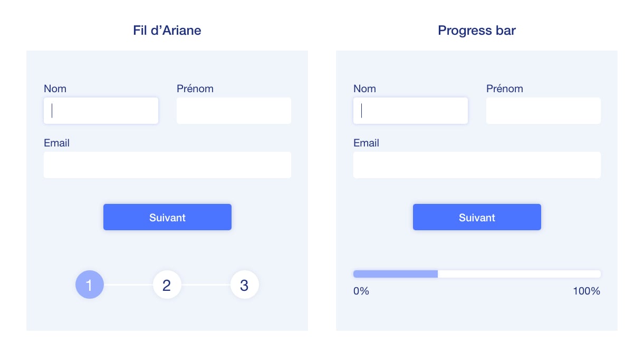The width and height of the screenshot is (644, 353).
Task: Select step 1 circle in the breadcrumb
Action: pos(90,285)
